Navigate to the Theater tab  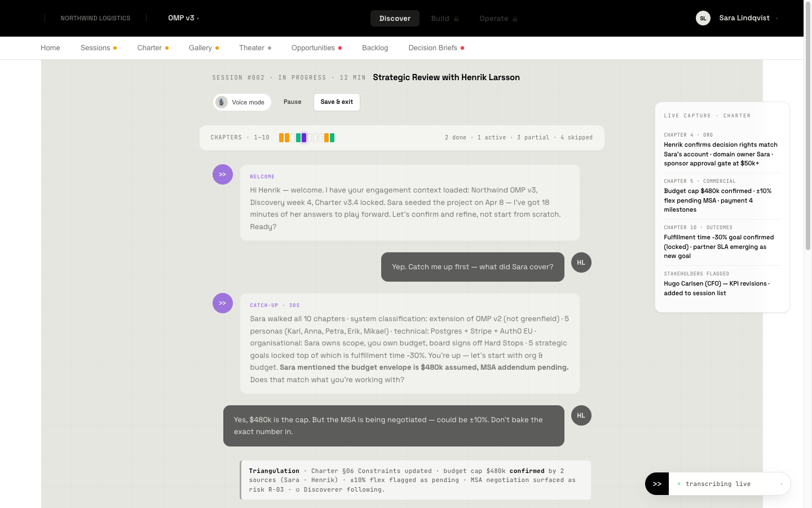point(255,48)
